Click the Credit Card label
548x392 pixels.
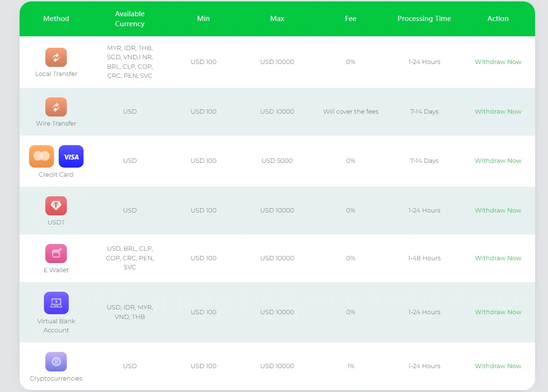point(56,174)
